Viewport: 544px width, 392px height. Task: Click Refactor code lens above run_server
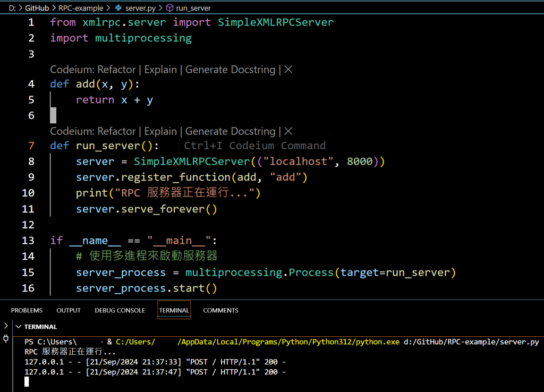116,131
